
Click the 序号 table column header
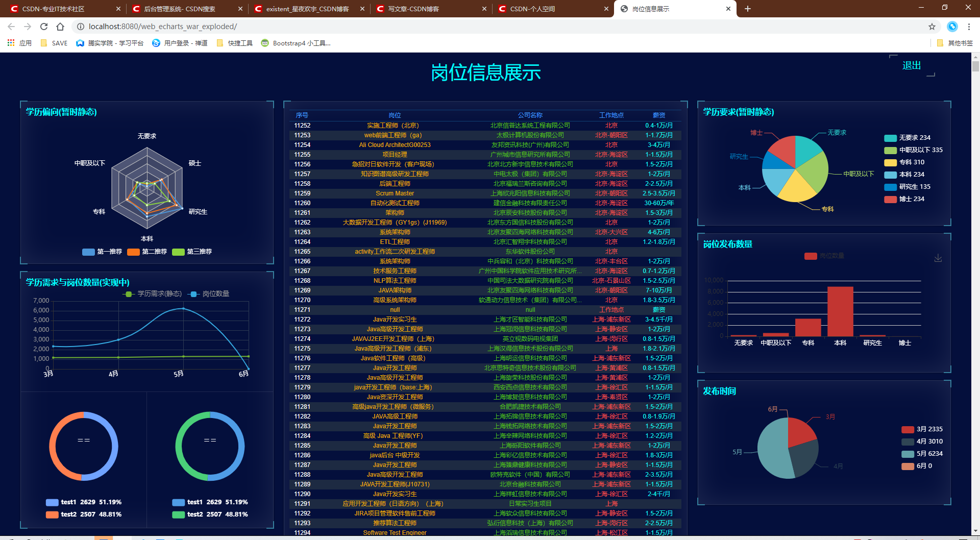click(x=302, y=115)
